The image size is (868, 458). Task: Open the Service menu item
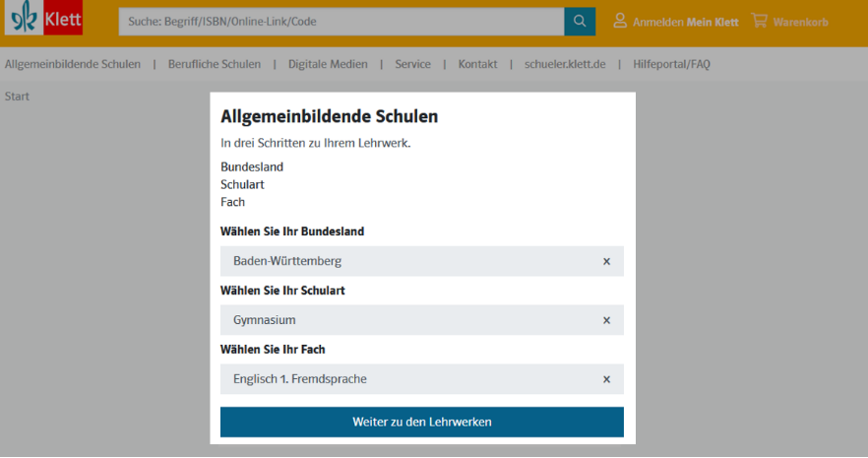coord(412,64)
